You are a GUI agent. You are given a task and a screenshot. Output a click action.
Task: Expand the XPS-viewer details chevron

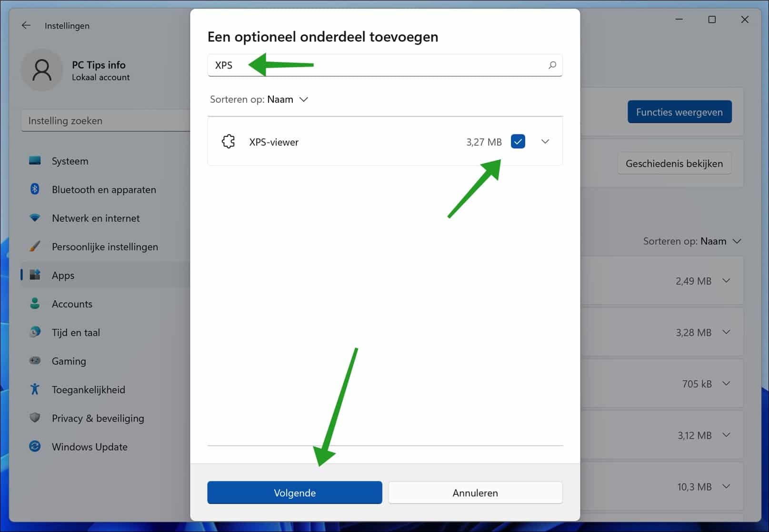[545, 141]
